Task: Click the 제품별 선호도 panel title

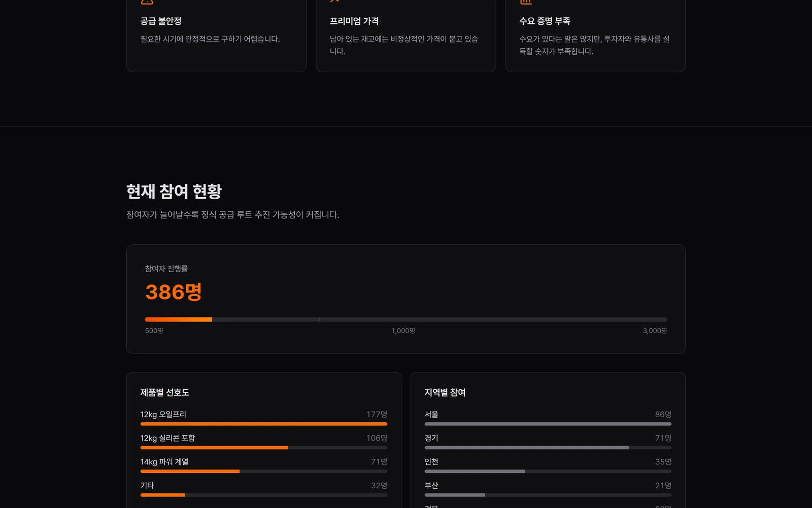Action: [165, 393]
